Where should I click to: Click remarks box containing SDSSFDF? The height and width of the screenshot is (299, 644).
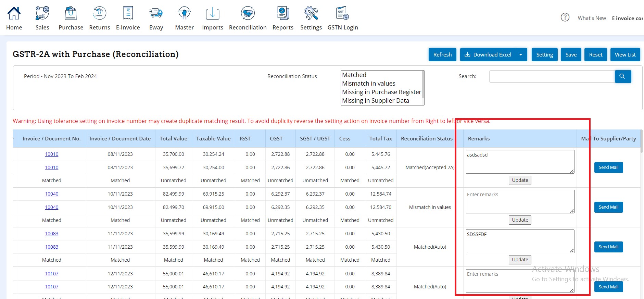pos(520,241)
